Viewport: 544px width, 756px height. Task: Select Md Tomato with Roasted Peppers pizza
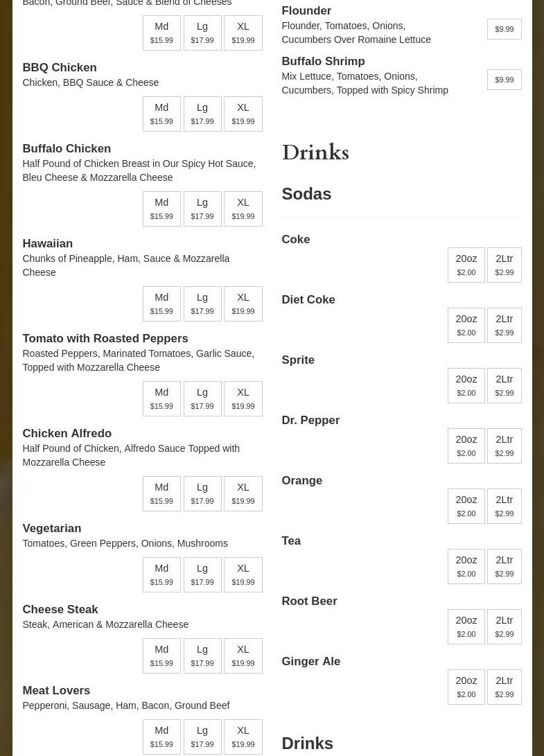[161, 398]
